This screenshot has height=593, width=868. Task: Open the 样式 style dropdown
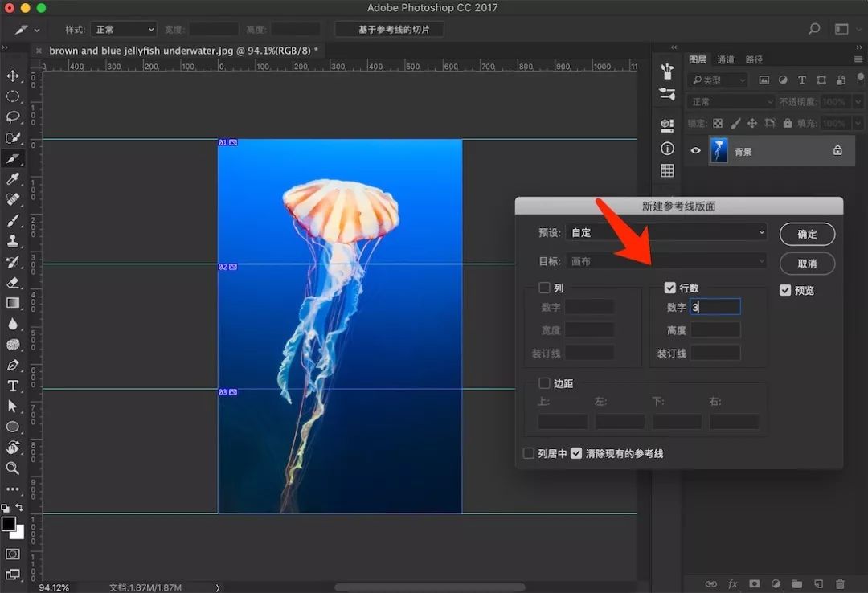pyautogui.click(x=124, y=30)
